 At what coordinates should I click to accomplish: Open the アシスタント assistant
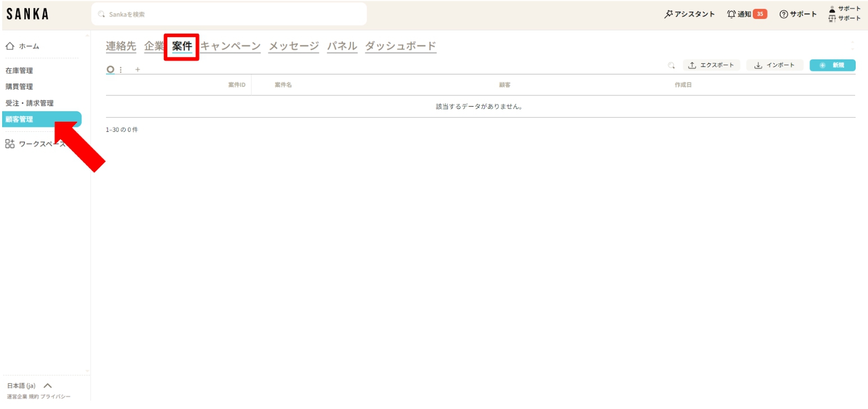689,14
